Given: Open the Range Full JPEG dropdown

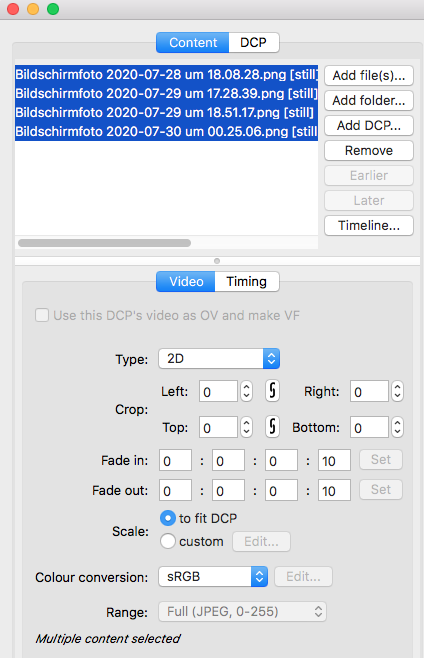Looking at the screenshot, I should pyautogui.click(x=243, y=612).
